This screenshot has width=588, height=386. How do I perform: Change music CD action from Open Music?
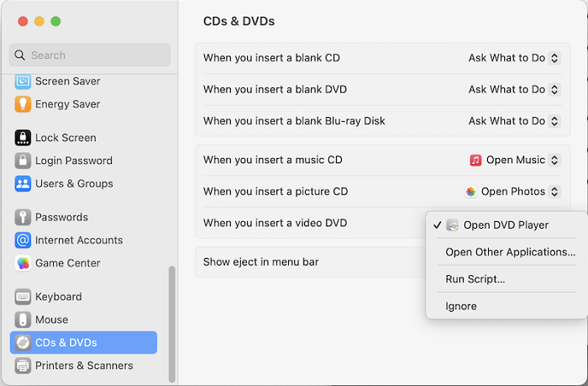(513, 160)
